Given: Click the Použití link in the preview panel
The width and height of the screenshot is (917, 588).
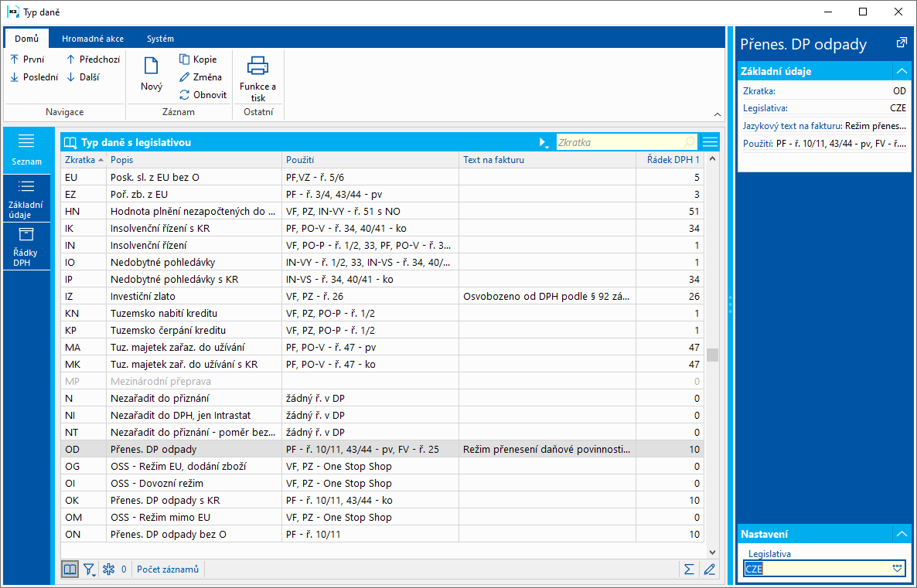Looking at the screenshot, I should [x=758, y=143].
